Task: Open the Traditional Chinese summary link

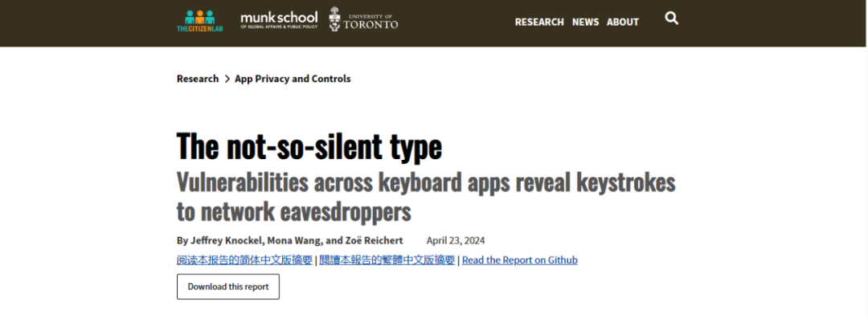Action: (387, 260)
